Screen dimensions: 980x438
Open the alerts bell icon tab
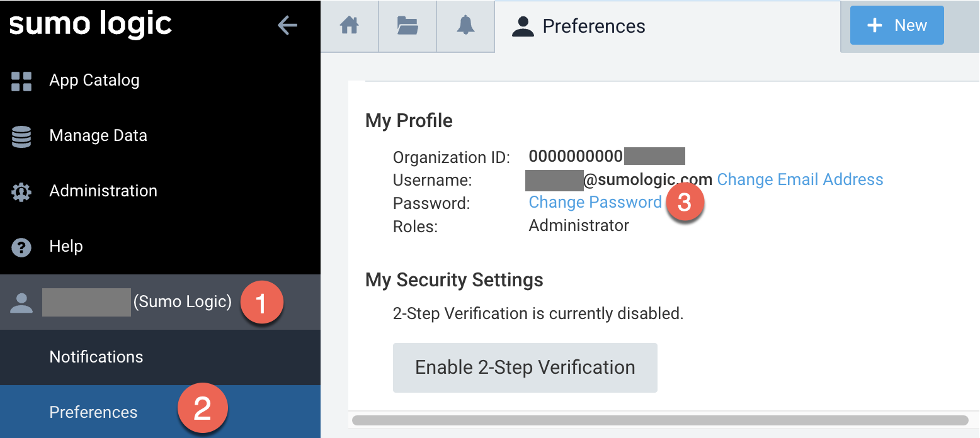[465, 26]
